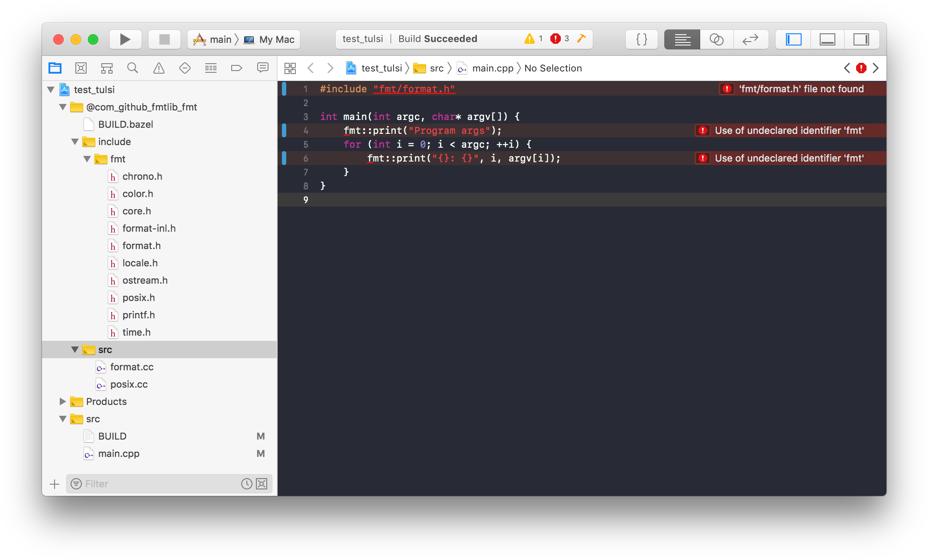This screenshot has height=560, width=928.
Task: Switch to the Standard editor
Action: coord(682,39)
